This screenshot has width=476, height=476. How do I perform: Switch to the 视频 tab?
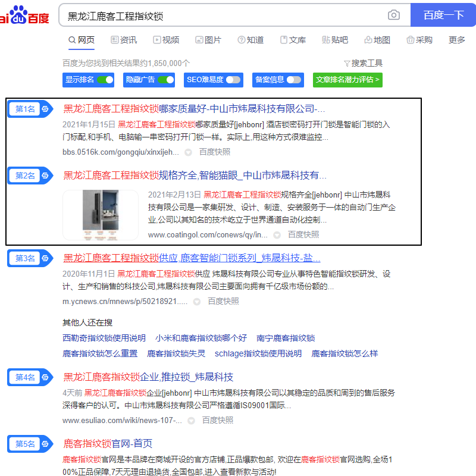[166, 40]
